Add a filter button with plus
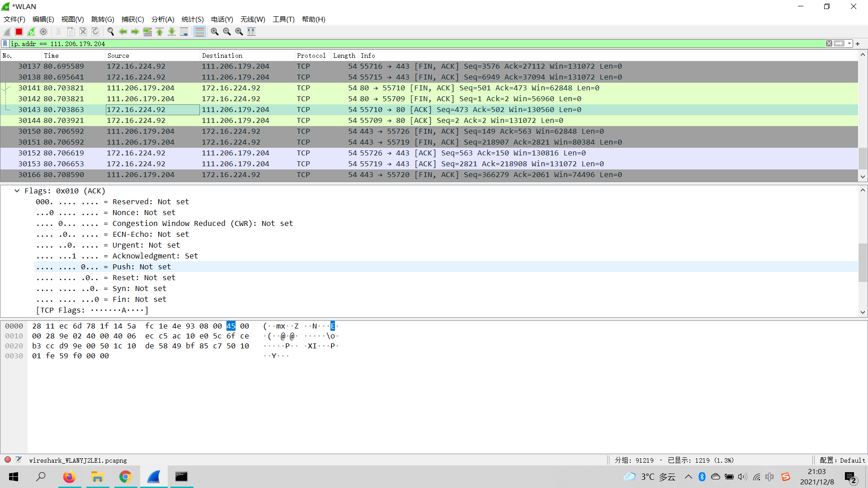The image size is (868, 488). point(858,44)
